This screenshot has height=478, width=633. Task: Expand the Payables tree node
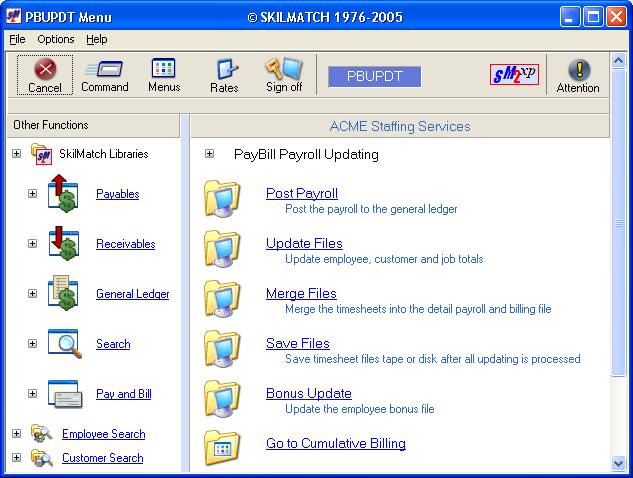coord(33,193)
